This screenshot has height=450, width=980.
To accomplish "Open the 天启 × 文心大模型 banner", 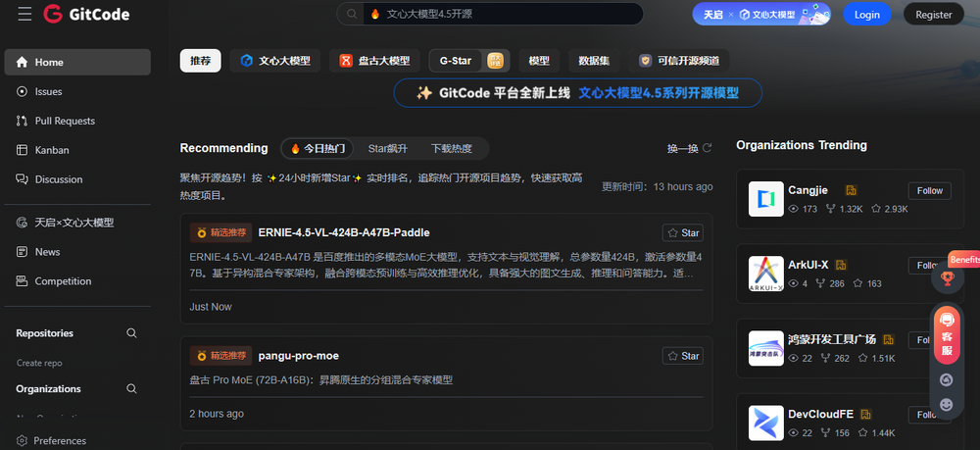I will [x=761, y=14].
